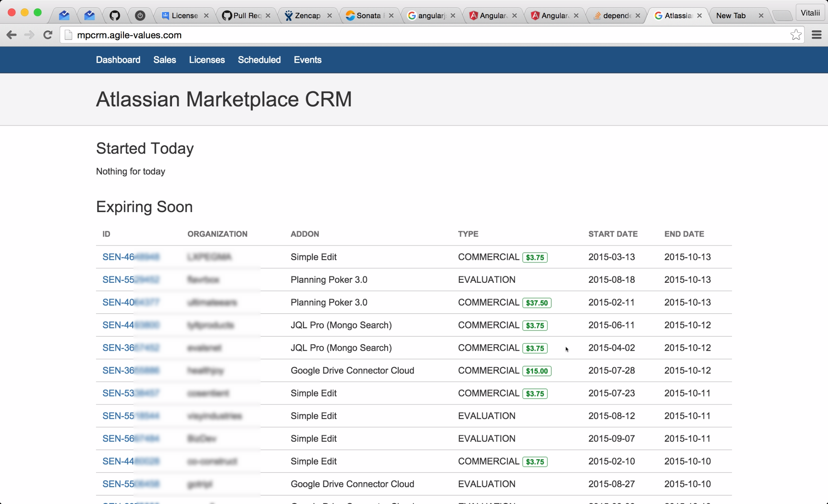
Task: Click the reload page icon
Action: point(48,35)
